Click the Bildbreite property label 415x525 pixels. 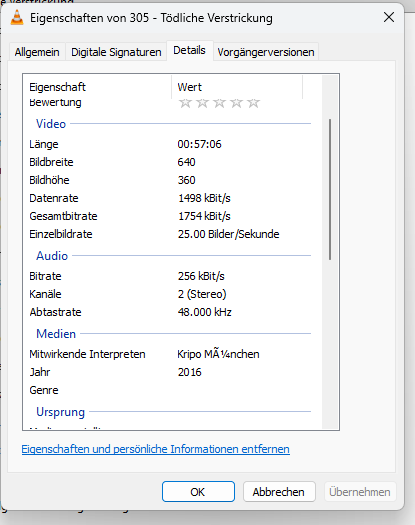pos(51,162)
